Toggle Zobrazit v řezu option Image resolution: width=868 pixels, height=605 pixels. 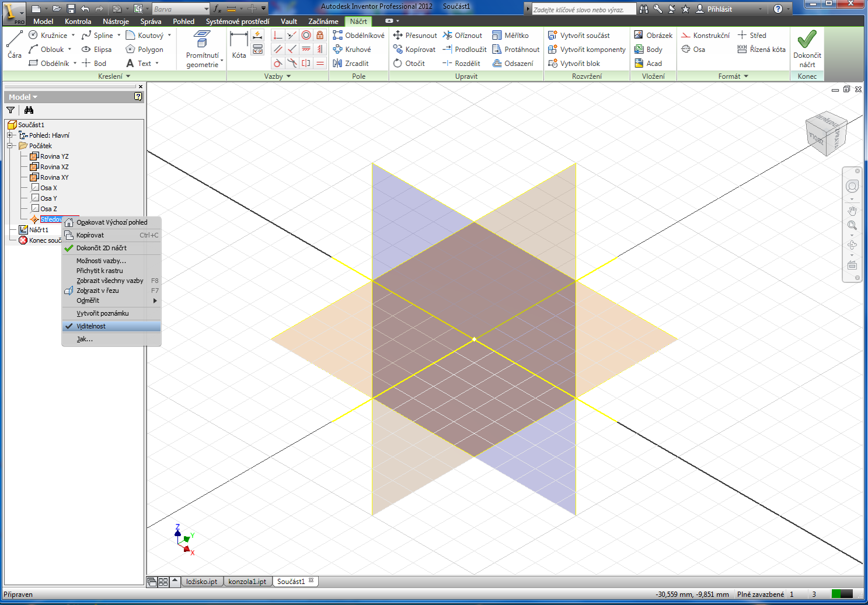pos(111,291)
